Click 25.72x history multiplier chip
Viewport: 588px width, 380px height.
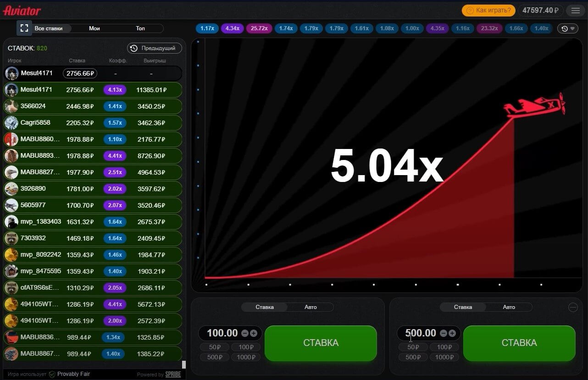pyautogui.click(x=259, y=28)
